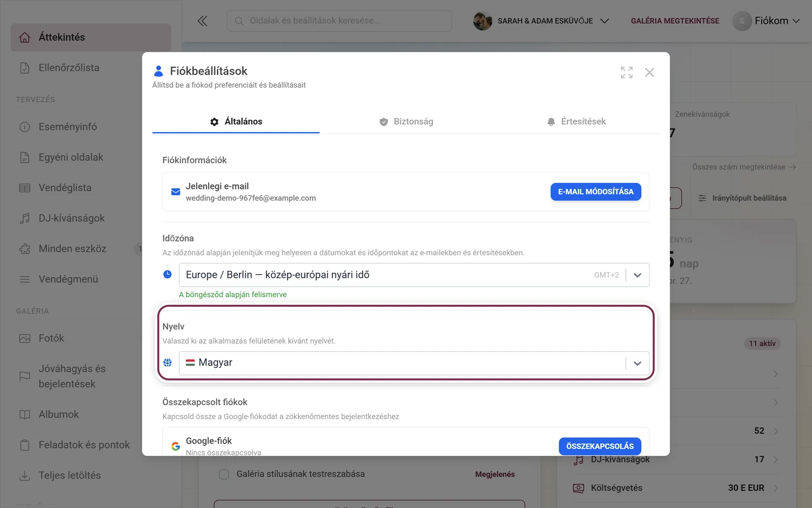Image resolution: width=812 pixels, height=508 pixels.
Task: Tick the Galéria stílusának testreszabása checkbox
Action: point(224,474)
